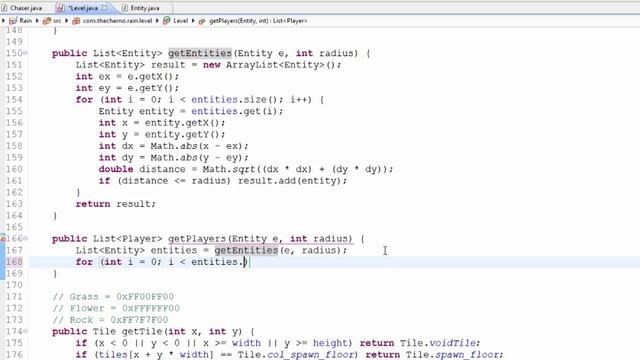Click 'Math.abs(x - ex)' on line 158

(x=197, y=146)
